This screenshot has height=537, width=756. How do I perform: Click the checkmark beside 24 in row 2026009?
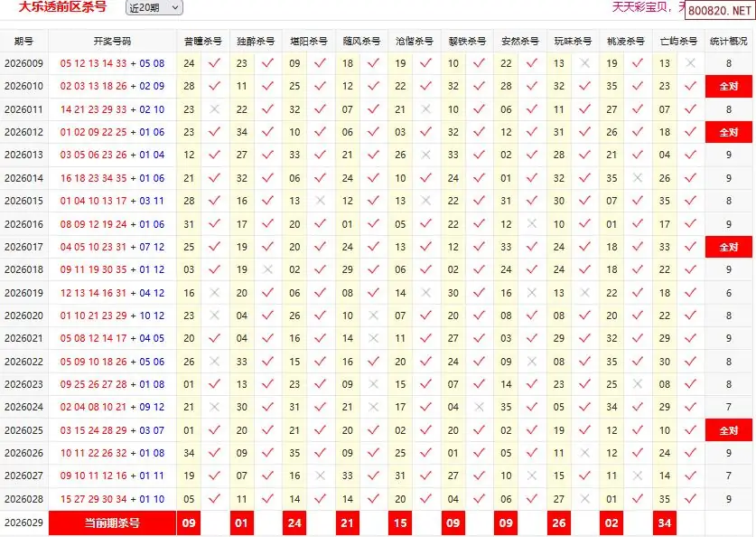(x=214, y=63)
